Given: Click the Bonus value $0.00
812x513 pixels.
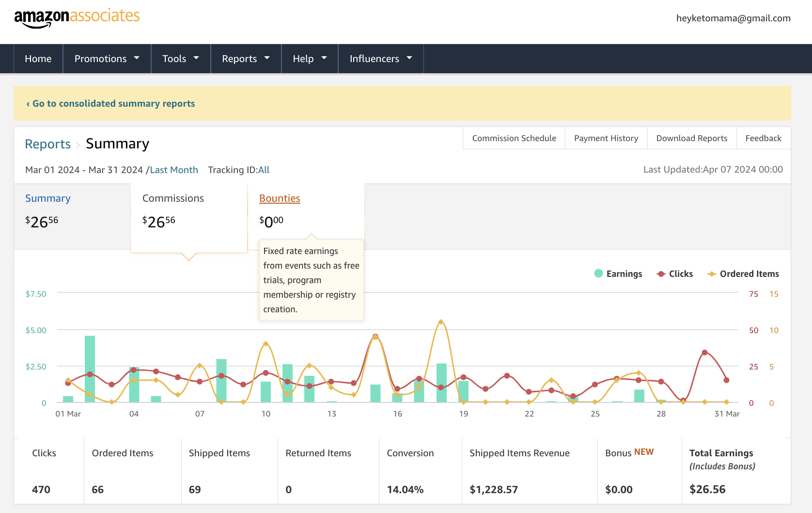Looking at the screenshot, I should pyautogui.click(x=619, y=490).
